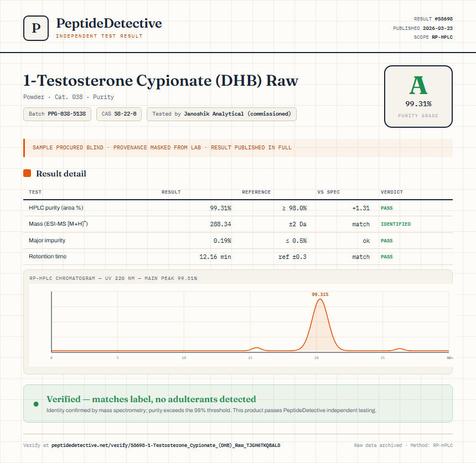Click the ±2 Da reference value

click(298, 224)
